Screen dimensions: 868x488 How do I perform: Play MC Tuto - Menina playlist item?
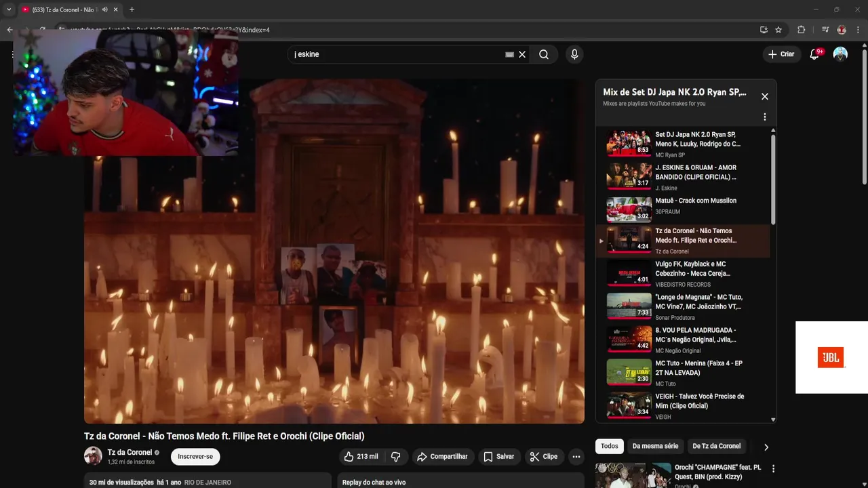pos(684,373)
